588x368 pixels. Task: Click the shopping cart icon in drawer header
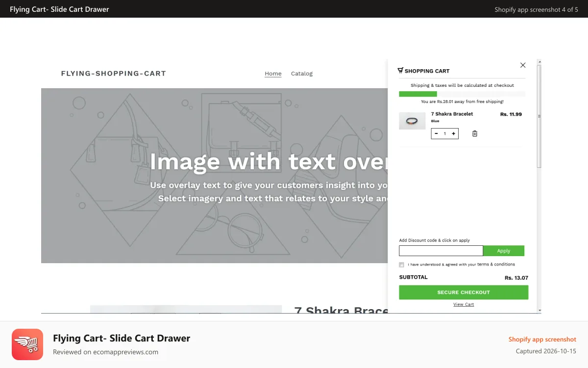click(400, 71)
